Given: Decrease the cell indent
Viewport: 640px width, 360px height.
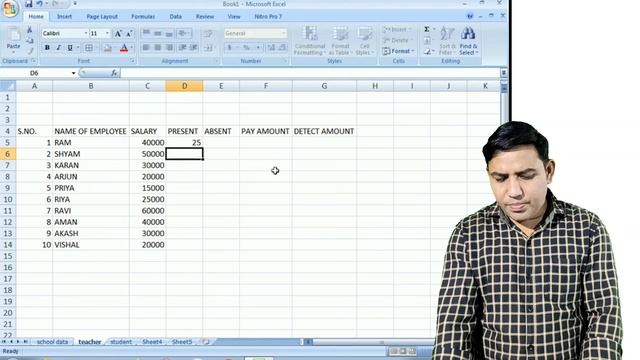Looking at the screenshot, I should click(182, 48).
